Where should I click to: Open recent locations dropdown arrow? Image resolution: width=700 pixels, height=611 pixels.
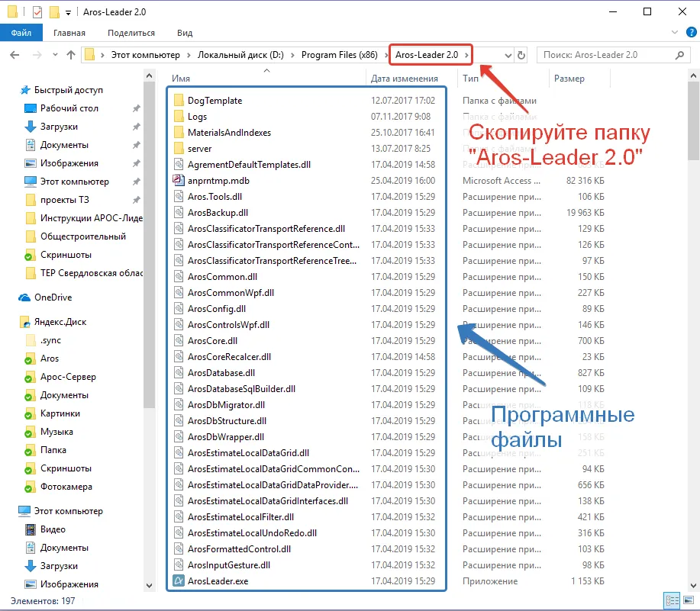(x=55, y=55)
